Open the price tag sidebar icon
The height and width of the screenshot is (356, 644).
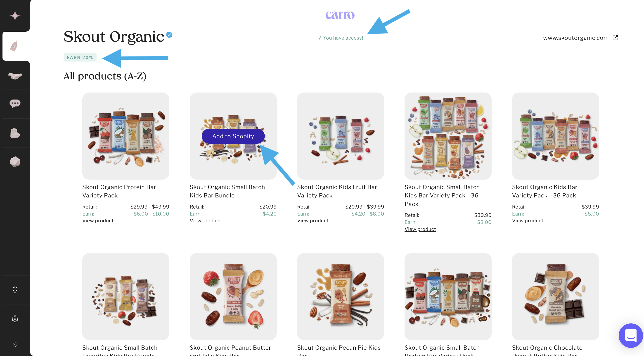click(14, 46)
